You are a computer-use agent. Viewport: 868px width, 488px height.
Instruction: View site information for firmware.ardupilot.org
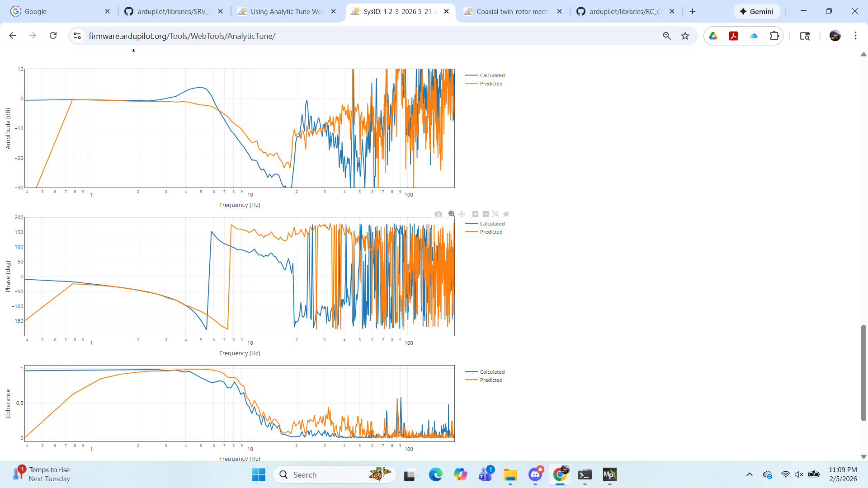point(77,36)
